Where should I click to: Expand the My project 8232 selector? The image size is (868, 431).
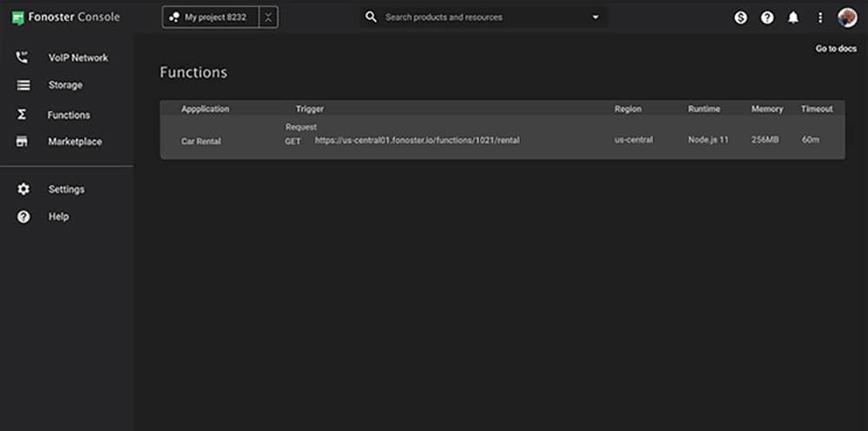(211, 17)
